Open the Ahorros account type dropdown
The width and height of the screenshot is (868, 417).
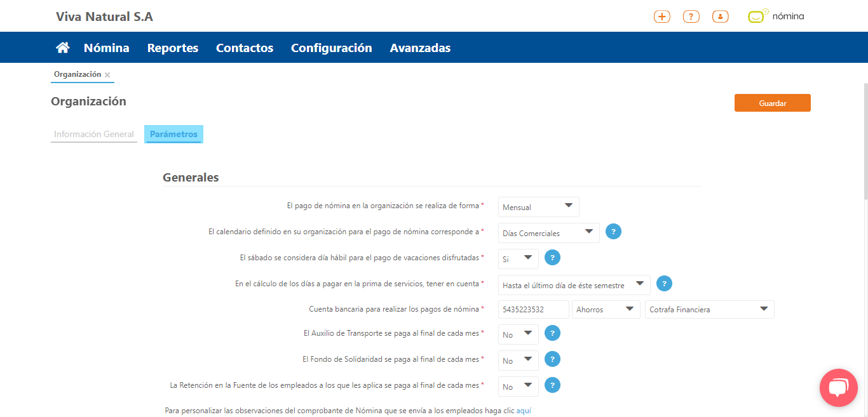point(606,310)
